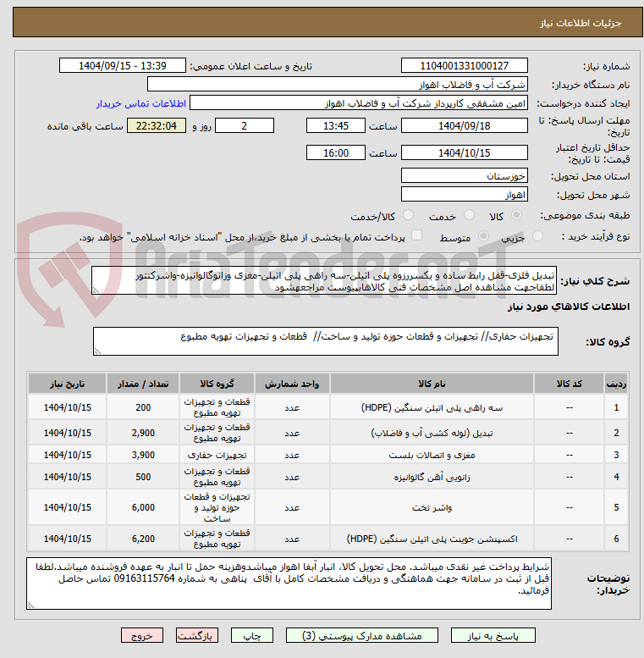Click the تاریخ نیاز column header
This screenshot has width=644, height=658.
click(x=67, y=384)
